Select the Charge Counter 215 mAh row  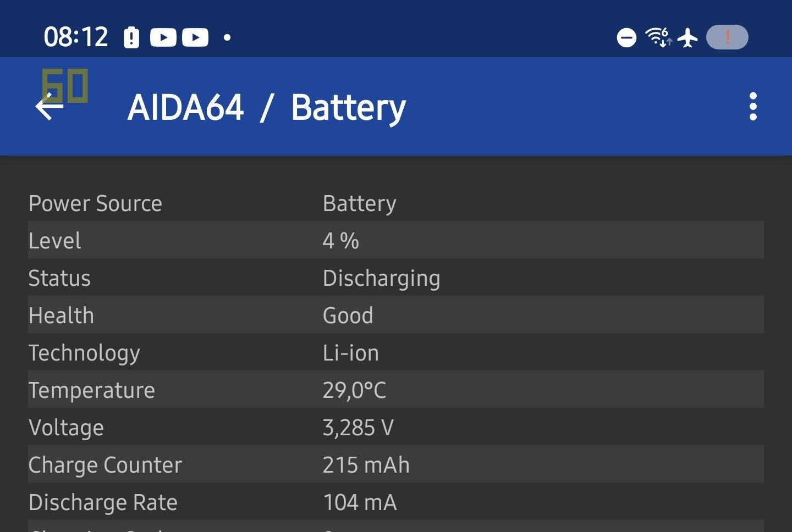pos(395,464)
